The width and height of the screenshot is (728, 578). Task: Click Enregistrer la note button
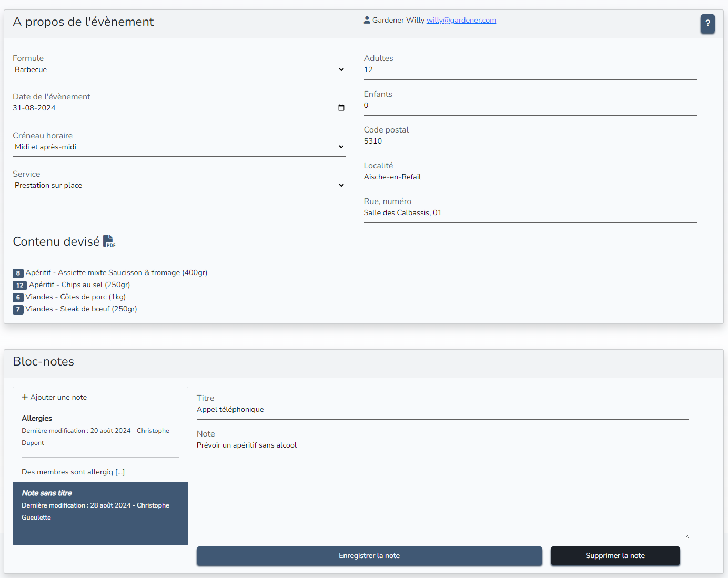click(369, 556)
